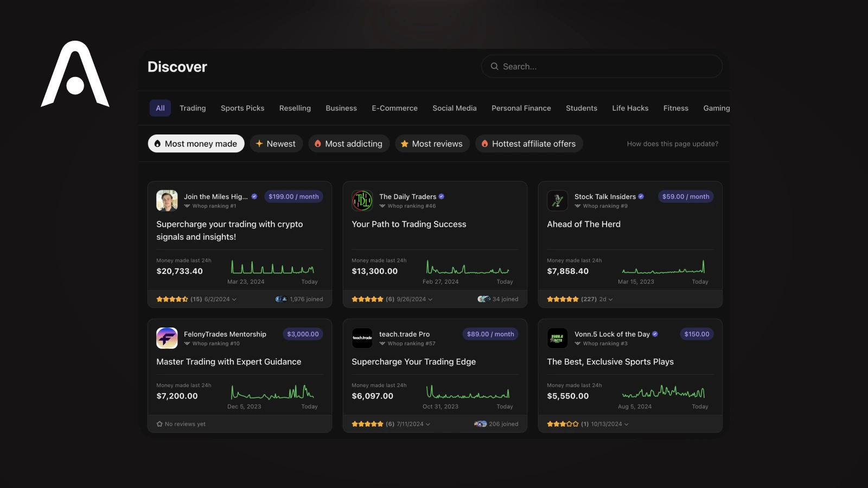Image resolution: width=868 pixels, height=488 pixels.
Task: Open Join the Miles Hig... avatar
Action: (x=167, y=201)
